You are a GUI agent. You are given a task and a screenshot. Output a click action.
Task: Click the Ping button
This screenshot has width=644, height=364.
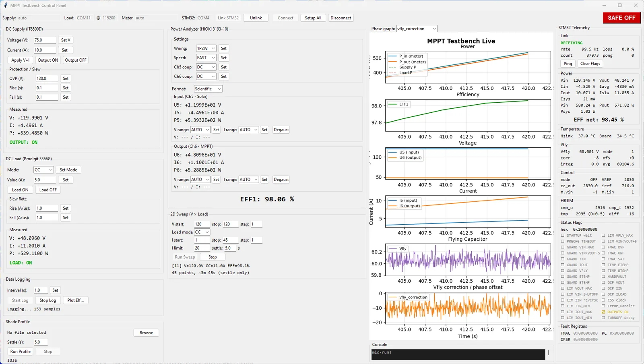coord(568,64)
